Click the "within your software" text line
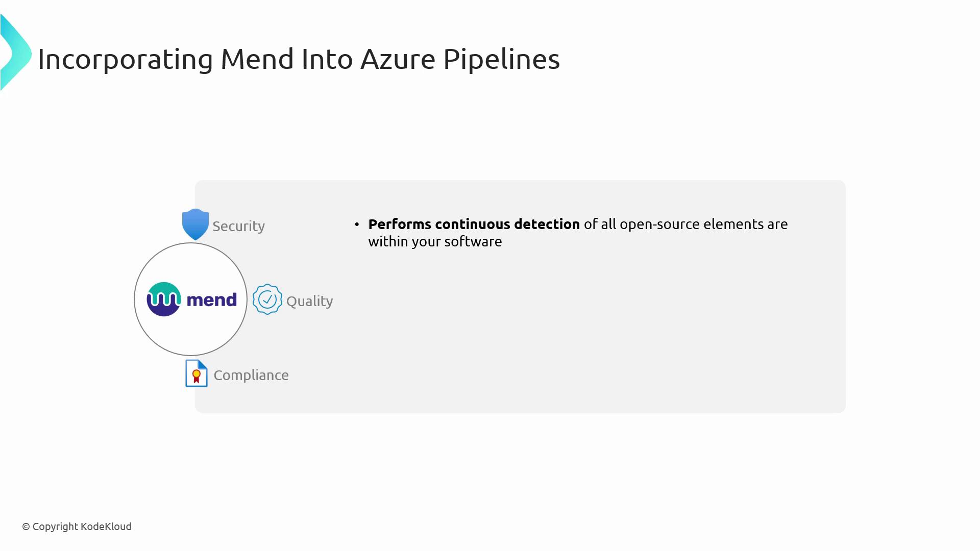This screenshot has width=980, height=551. point(435,241)
